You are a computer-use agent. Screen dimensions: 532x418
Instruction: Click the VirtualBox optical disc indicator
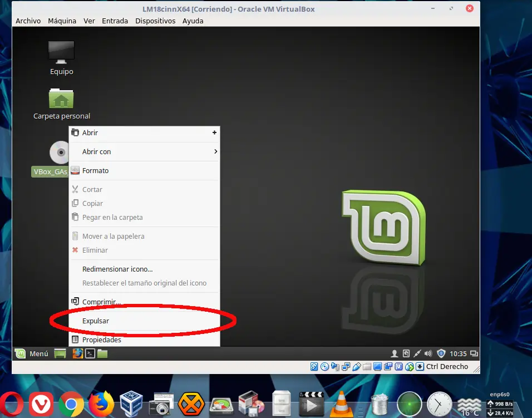[x=324, y=366]
